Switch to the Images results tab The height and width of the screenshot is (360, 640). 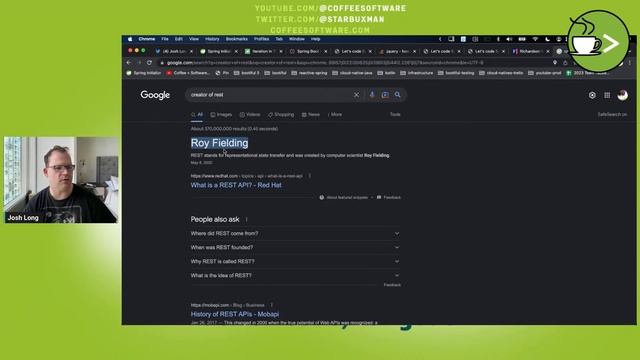pyautogui.click(x=221, y=115)
